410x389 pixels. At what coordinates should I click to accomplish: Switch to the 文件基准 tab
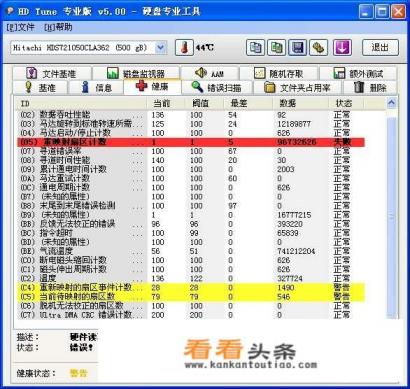pos(52,73)
